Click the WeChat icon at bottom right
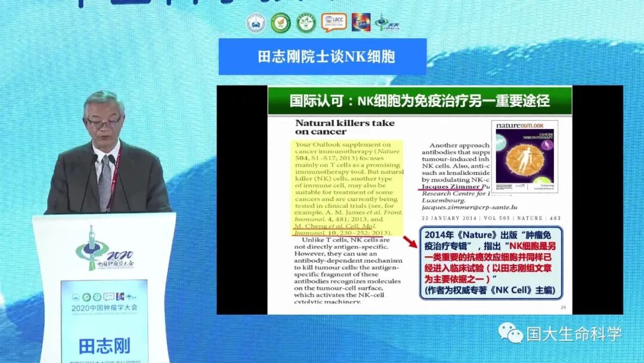This screenshot has height=363, width=644. coord(510,333)
